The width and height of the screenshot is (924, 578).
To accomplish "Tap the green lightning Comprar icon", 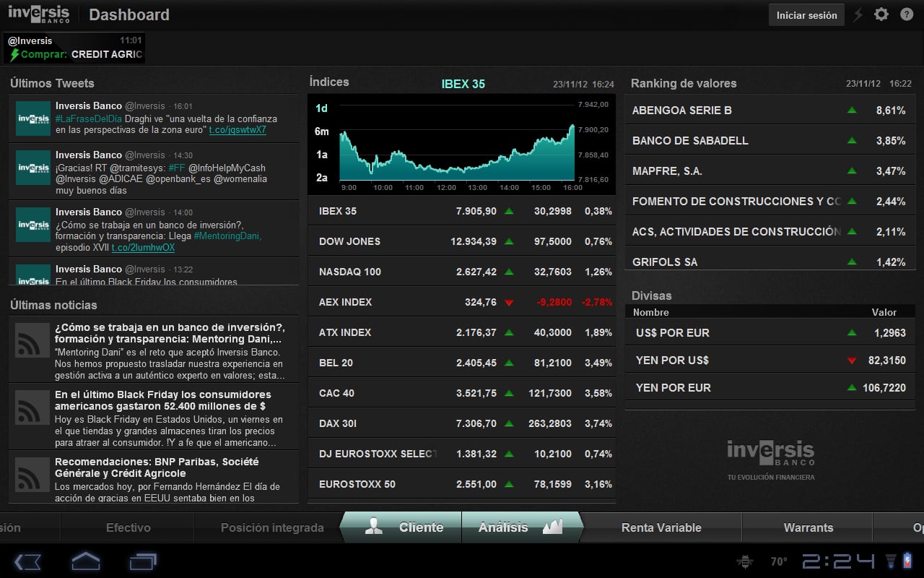I will click(14, 54).
